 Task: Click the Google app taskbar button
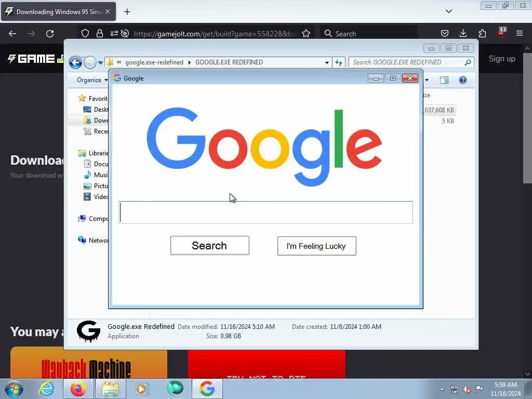click(207, 389)
